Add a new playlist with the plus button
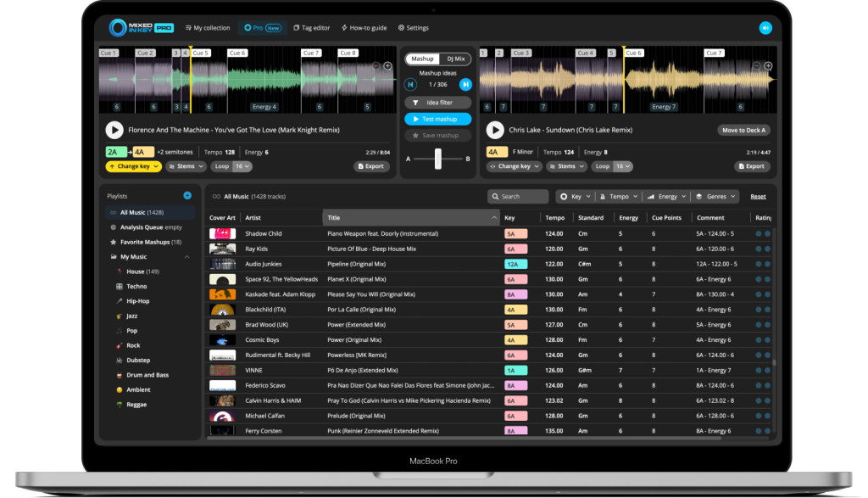This screenshot has width=868, height=498. [x=186, y=195]
